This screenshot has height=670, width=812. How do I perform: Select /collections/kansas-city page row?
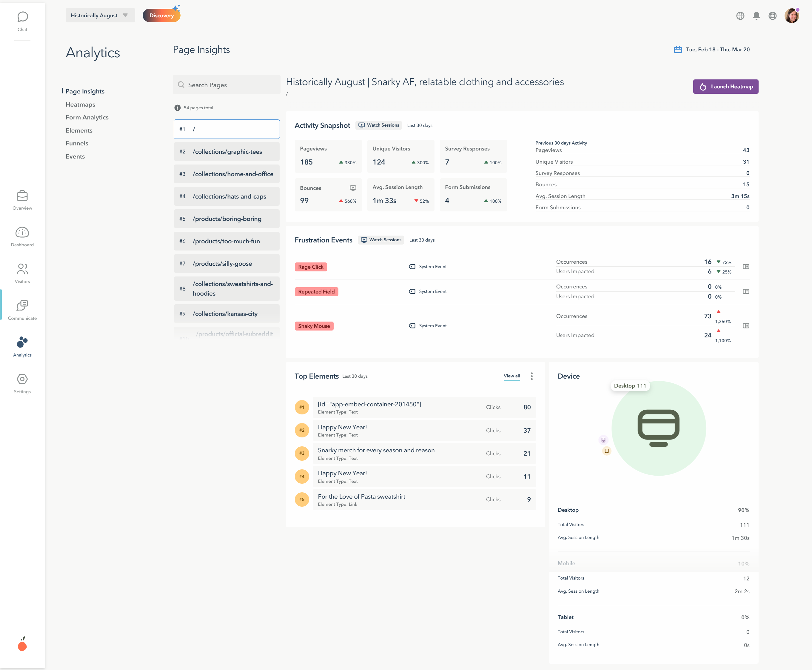tap(227, 314)
